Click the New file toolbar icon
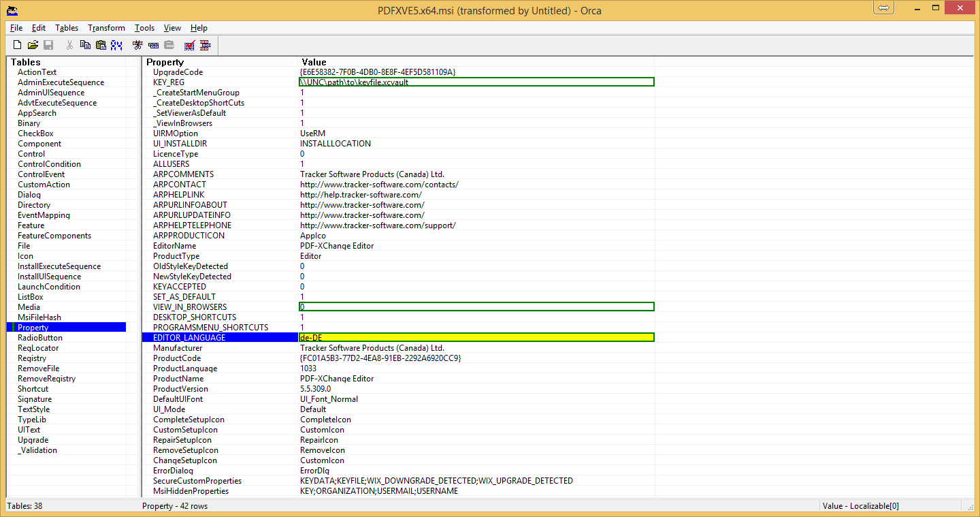Viewport: 980px width, 517px height. [18, 45]
